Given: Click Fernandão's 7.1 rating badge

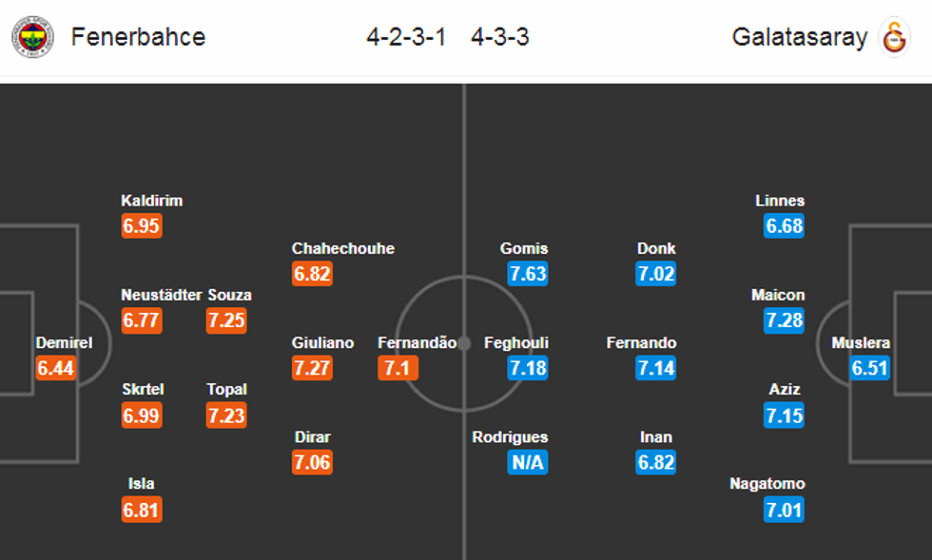Looking at the screenshot, I should tap(398, 368).
